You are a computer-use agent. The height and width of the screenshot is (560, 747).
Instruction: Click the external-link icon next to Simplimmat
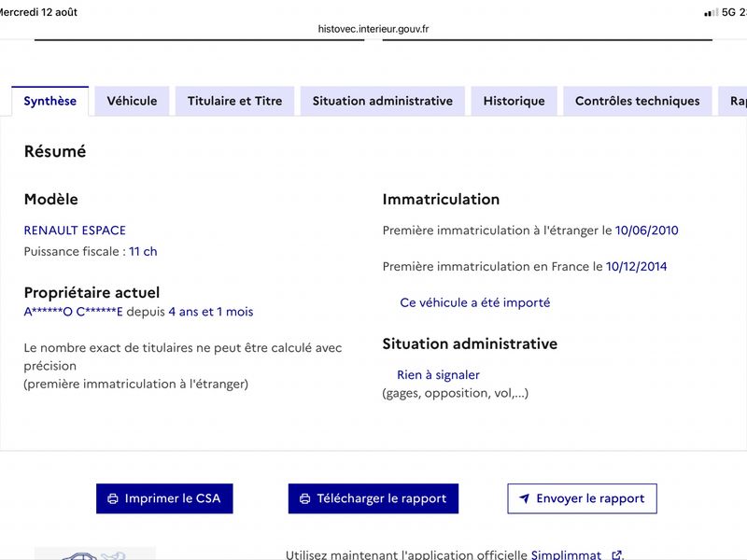[x=616, y=554]
